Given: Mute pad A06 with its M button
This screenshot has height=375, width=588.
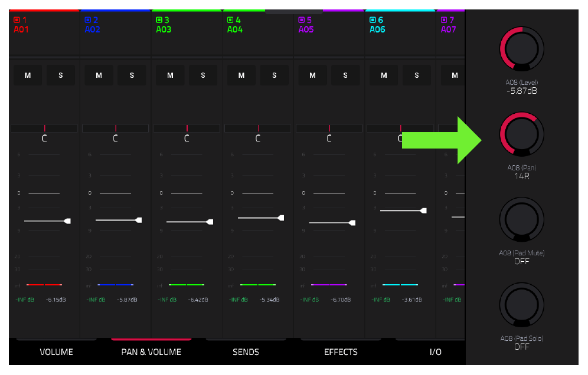Looking at the screenshot, I should 384,75.
